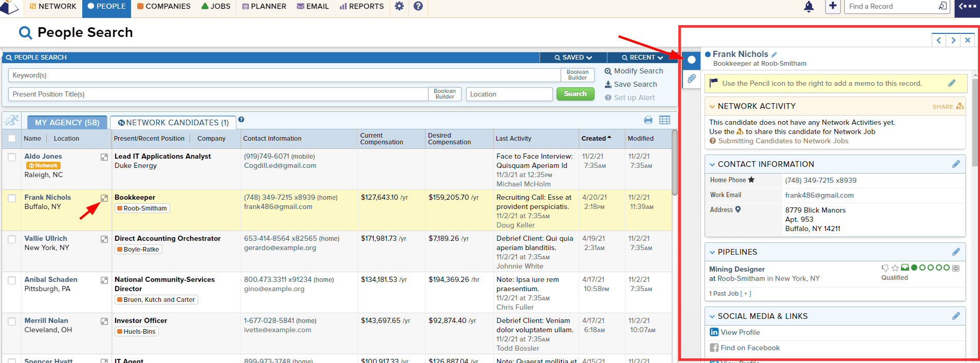
Task: Edit Pipelines section with pencil
Action: 956,252
